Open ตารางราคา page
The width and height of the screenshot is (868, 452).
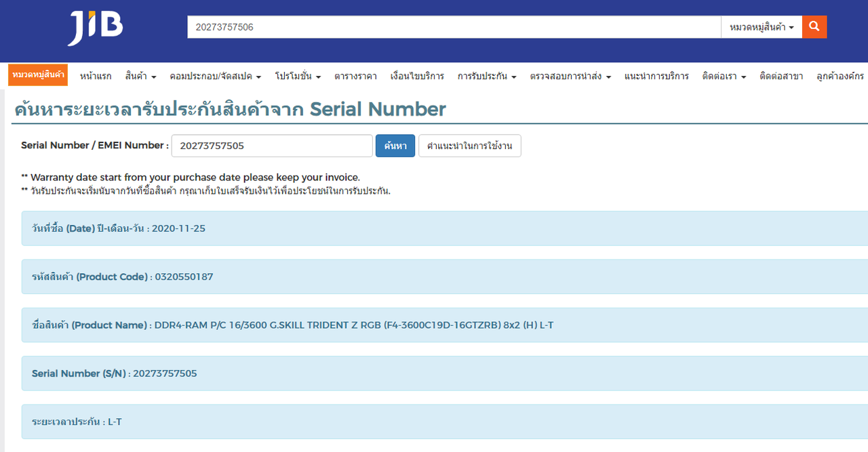pos(355,76)
